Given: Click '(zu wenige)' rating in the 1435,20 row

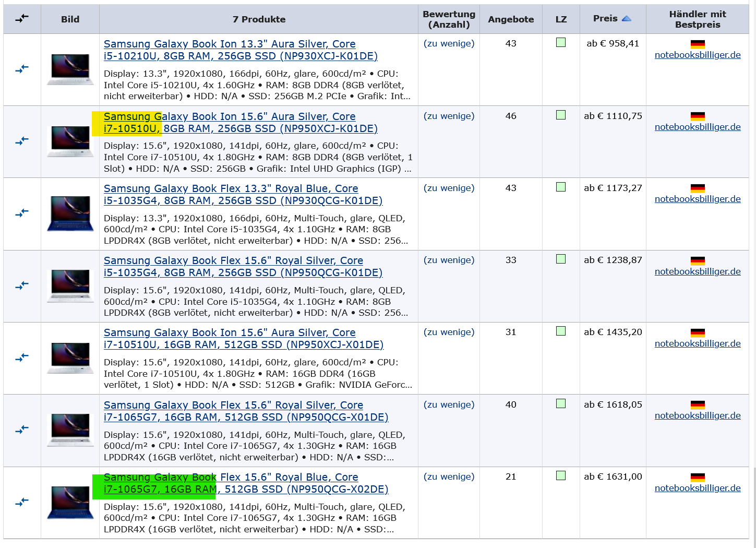Looking at the screenshot, I should click(449, 332).
